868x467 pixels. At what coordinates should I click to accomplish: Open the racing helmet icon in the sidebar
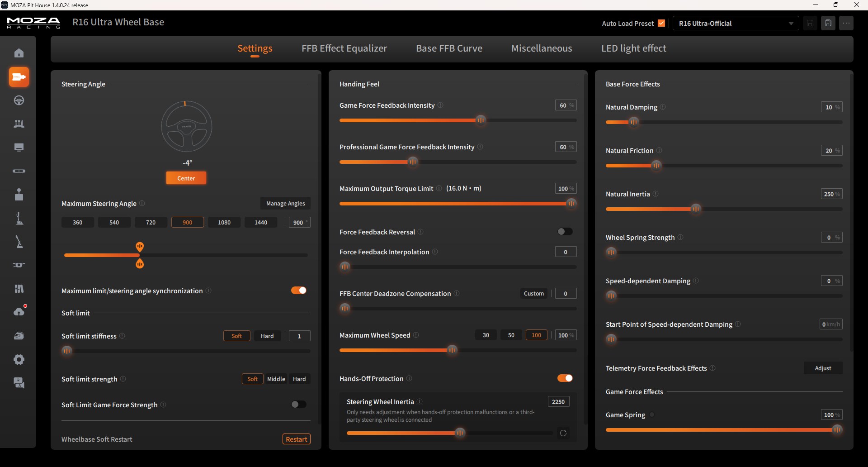[19, 336]
